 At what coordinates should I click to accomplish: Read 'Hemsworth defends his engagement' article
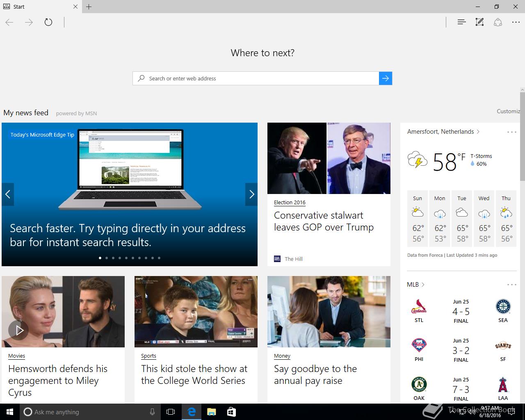point(58,381)
